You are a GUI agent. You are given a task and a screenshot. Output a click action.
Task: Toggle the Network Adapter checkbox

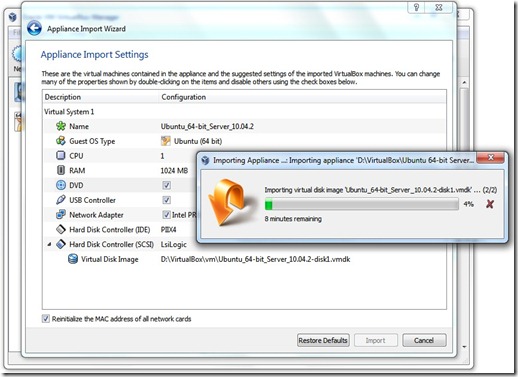(x=166, y=215)
